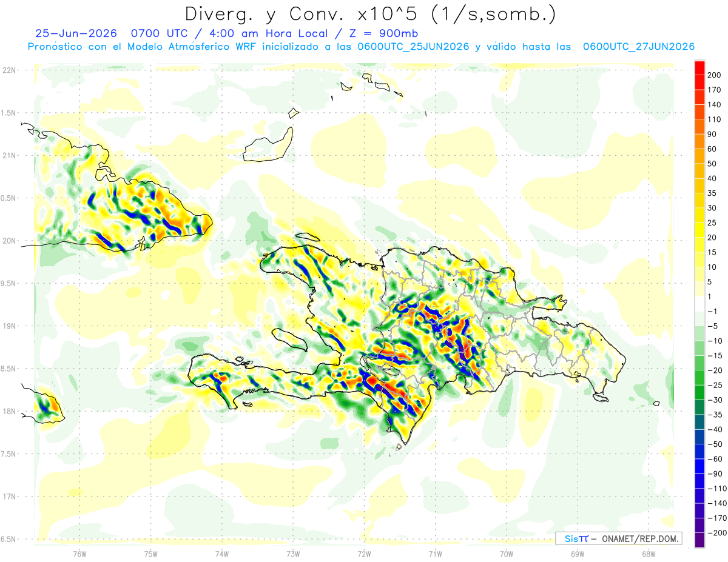Click the '170' positive colorbar value

(715, 90)
